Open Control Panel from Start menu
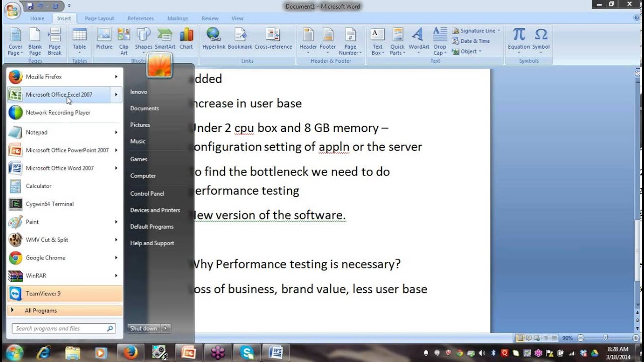Viewport: 644px width, 362px height. point(147,194)
